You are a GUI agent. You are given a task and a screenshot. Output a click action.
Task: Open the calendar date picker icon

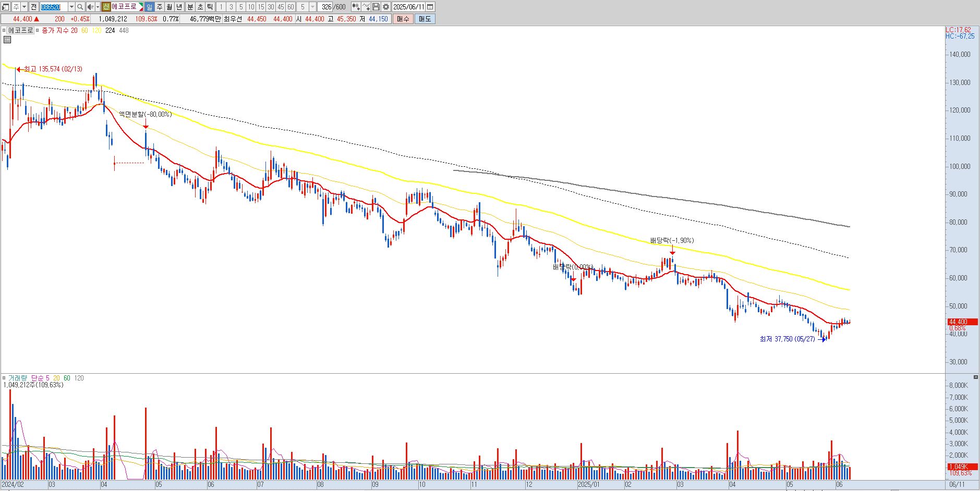click(430, 7)
